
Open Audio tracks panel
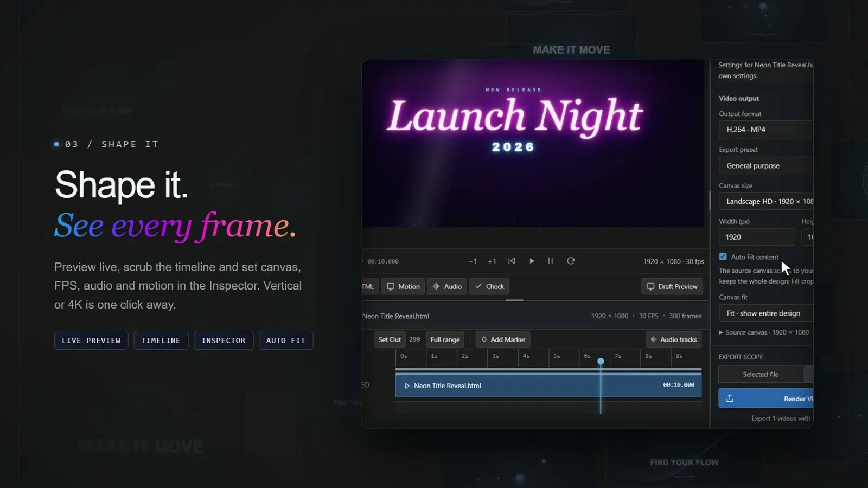(x=673, y=339)
